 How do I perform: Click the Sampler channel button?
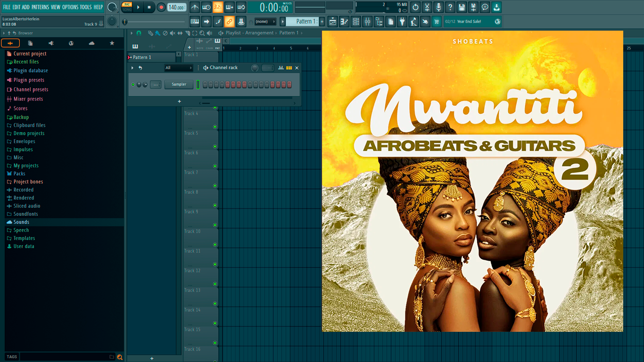179,84
